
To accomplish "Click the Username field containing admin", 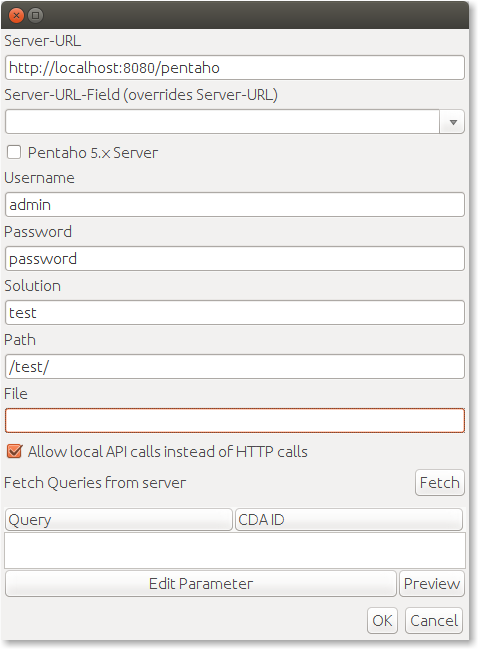I will tap(235, 204).
